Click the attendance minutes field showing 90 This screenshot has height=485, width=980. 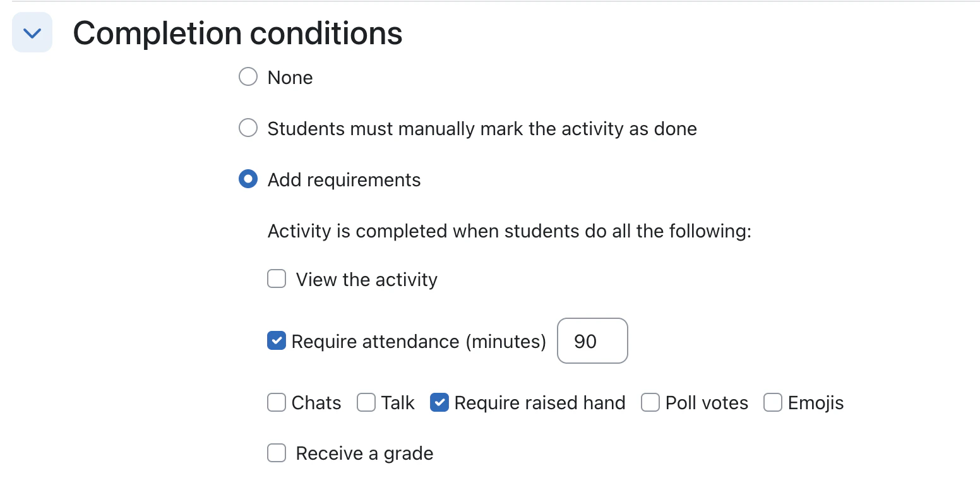pyautogui.click(x=592, y=341)
